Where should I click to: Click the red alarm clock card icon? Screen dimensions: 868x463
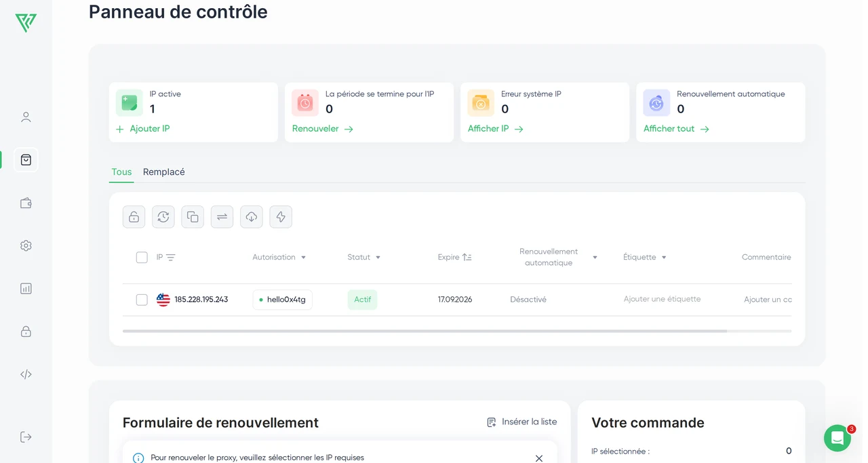305,103
